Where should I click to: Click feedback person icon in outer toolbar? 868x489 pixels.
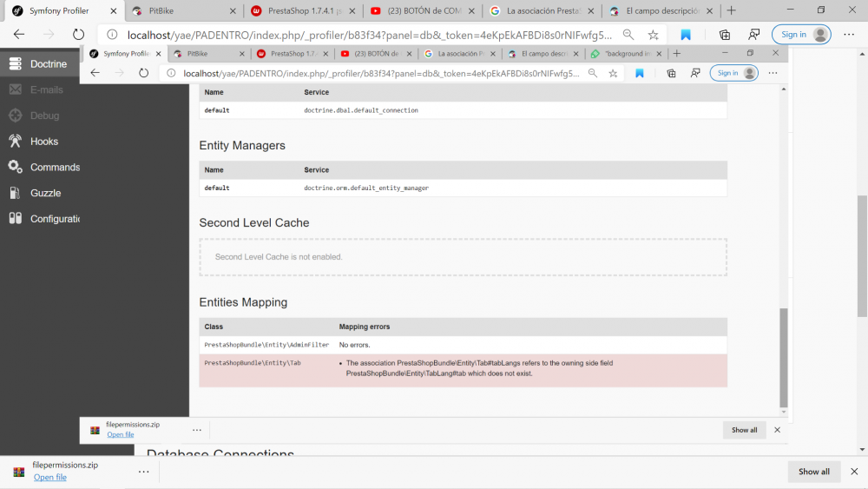pos(753,35)
